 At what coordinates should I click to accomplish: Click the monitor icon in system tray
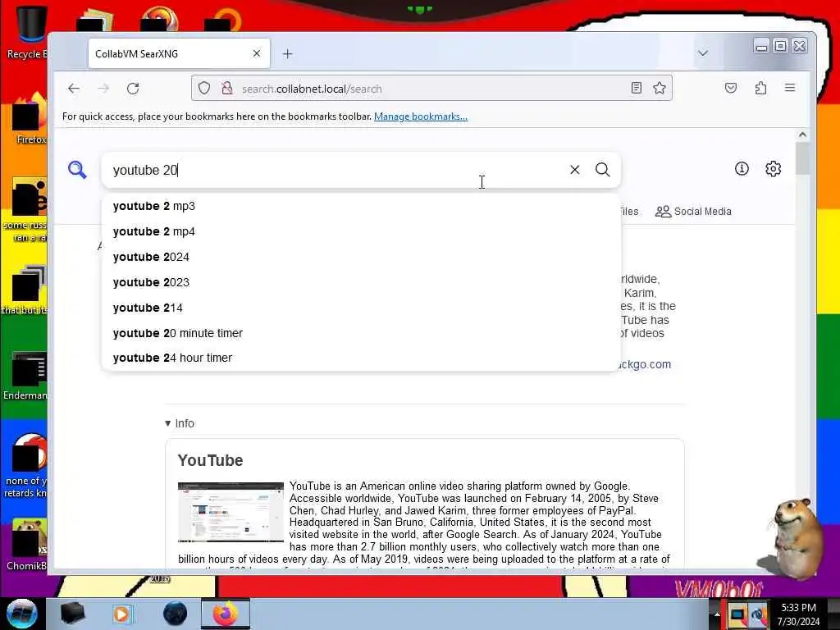click(x=737, y=614)
